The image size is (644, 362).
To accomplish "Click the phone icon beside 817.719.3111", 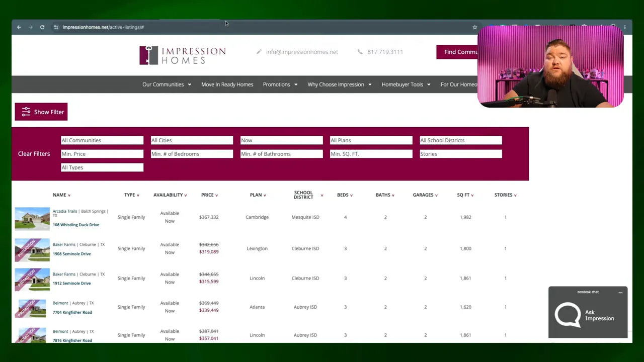I will pos(360,52).
